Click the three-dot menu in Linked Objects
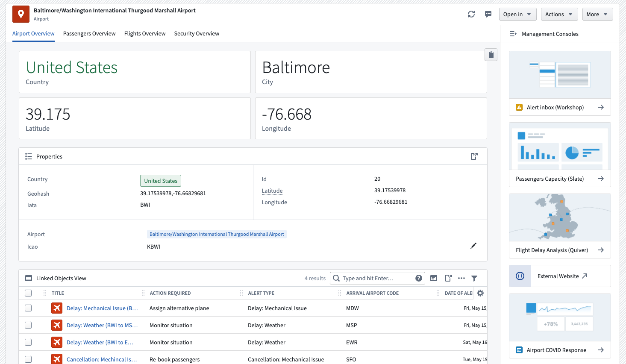This screenshot has height=364, width=626. coord(461,278)
